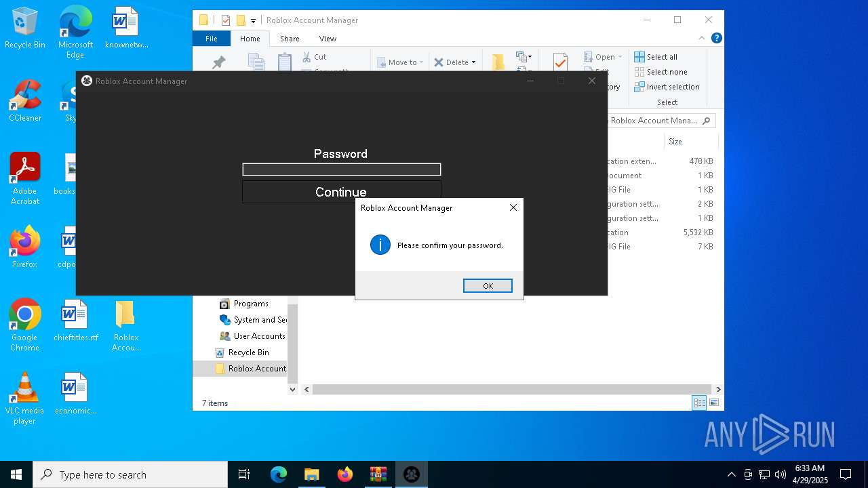This screenshot has width=868, height=488.
Task: Switch to Large icons view in status bar
Action: point(714,403)
